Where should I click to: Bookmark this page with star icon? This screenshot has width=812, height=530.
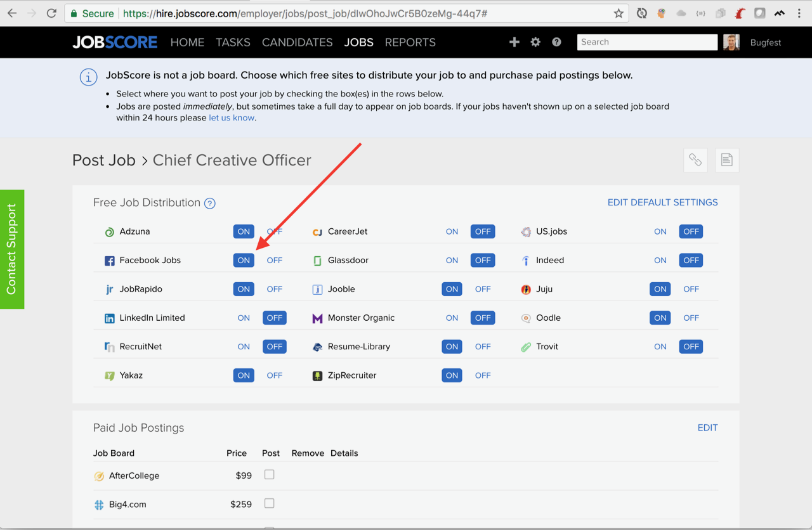tap(619, 13)
